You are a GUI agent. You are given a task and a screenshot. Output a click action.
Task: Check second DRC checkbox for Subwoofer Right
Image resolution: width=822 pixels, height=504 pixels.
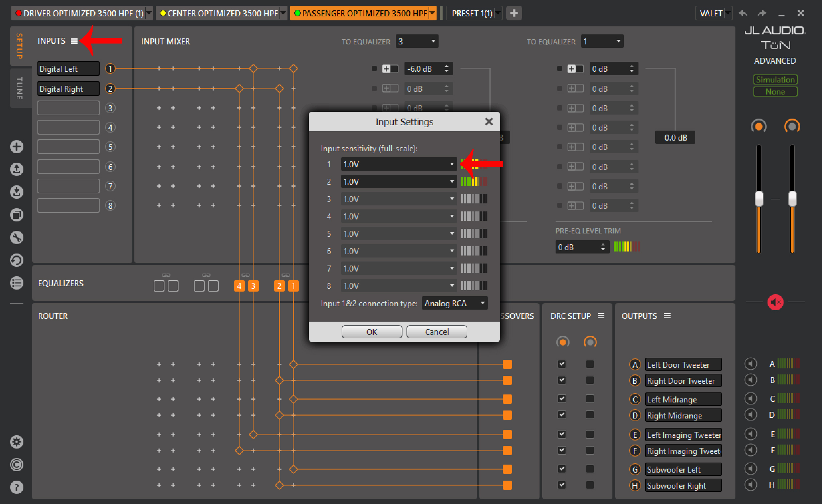coord(590,485)
